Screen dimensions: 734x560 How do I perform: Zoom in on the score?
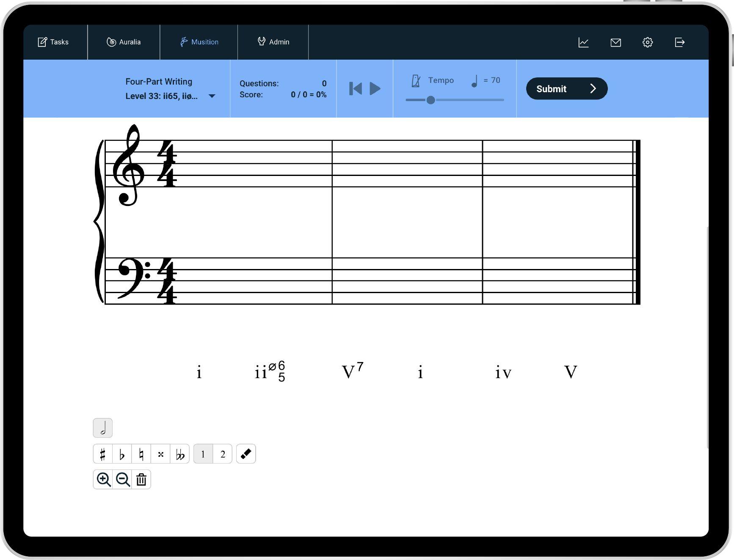[103, 480]
